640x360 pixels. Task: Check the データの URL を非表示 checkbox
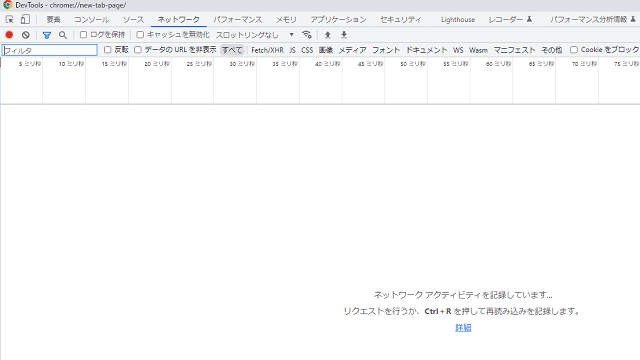138,50
